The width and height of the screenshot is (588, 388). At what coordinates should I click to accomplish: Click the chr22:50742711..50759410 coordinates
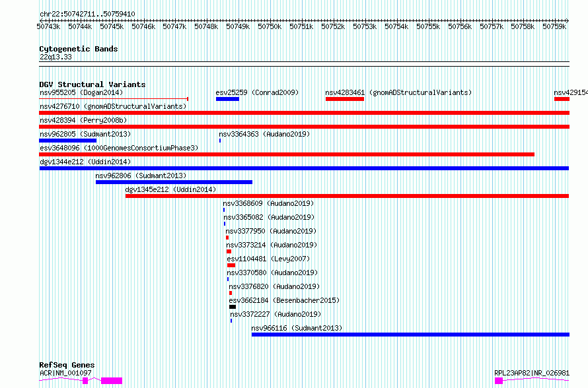click(x=87, y=14)
